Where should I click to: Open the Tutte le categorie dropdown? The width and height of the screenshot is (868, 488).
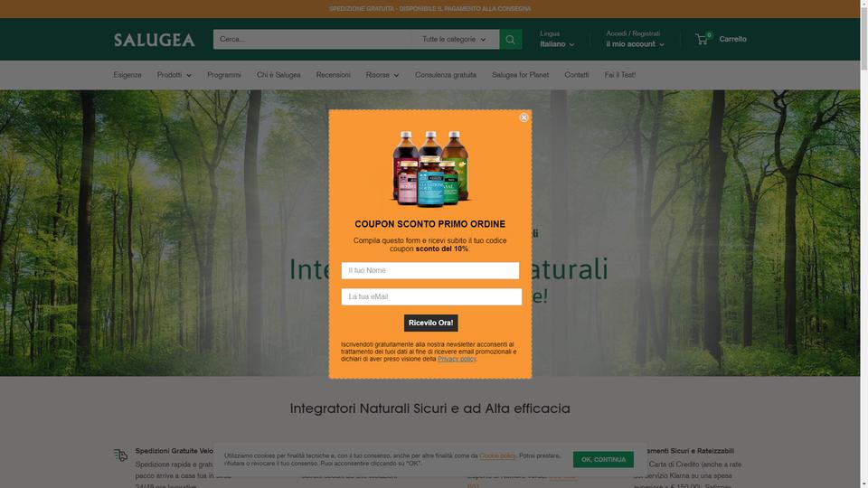454,39
